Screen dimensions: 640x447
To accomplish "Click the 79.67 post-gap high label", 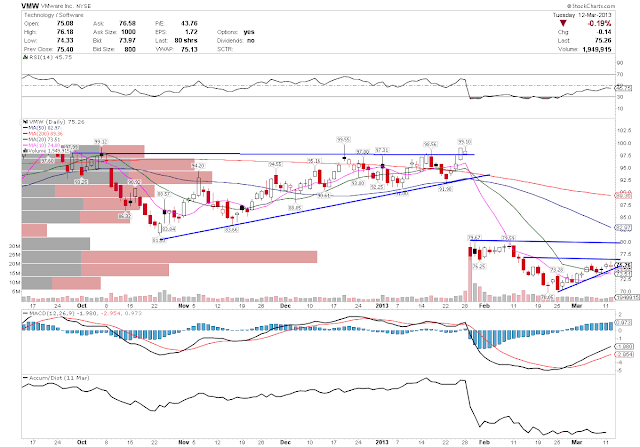I will click(x=474, y=238).
